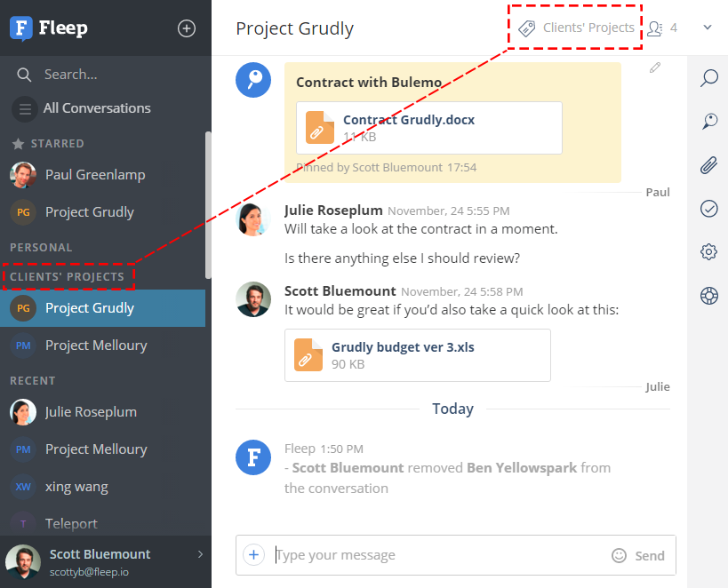The width and height of the screenshot is (728, 588).
Task: Click the blue pin avatar icon
Action: (x=253, y=80)
